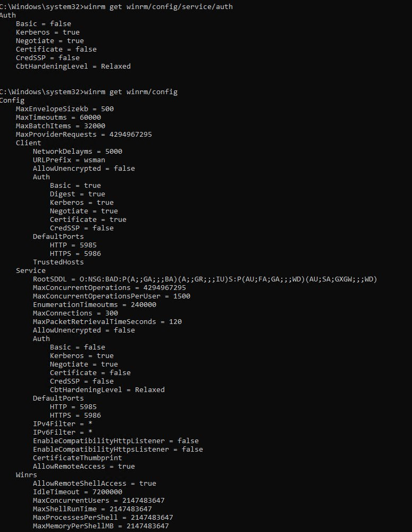Click the Winrs section heading
Image resolution: width=412 pixels, height=532 pixels.
click(27, 475)
